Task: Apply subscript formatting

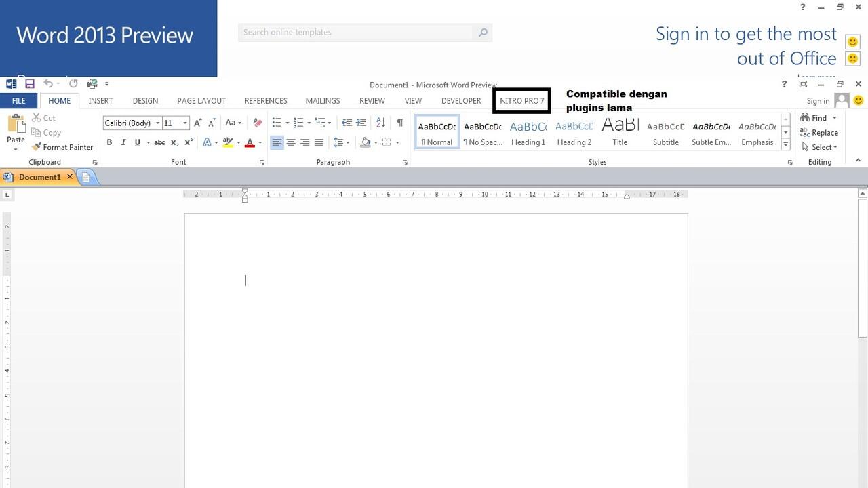Action: pos(174,142)
